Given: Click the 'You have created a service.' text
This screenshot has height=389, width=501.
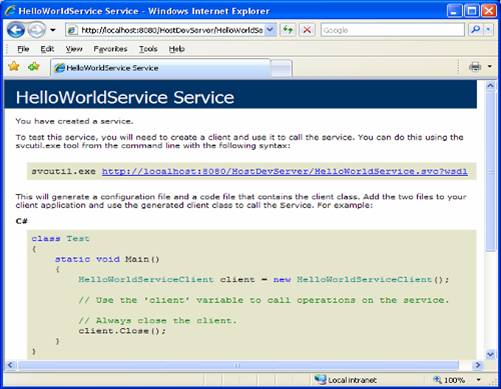Looking at the screenshot, I should [x=74, y=121].
